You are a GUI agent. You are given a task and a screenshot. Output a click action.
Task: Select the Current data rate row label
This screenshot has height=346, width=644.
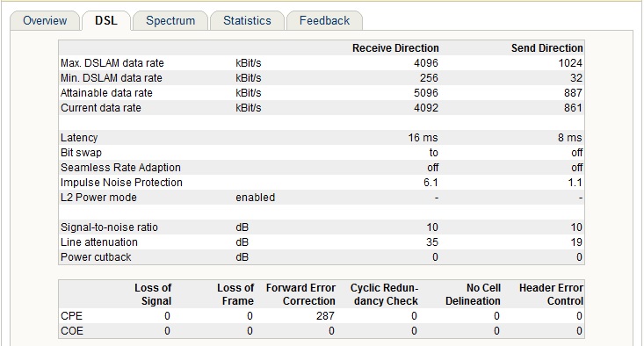(101, 107)
